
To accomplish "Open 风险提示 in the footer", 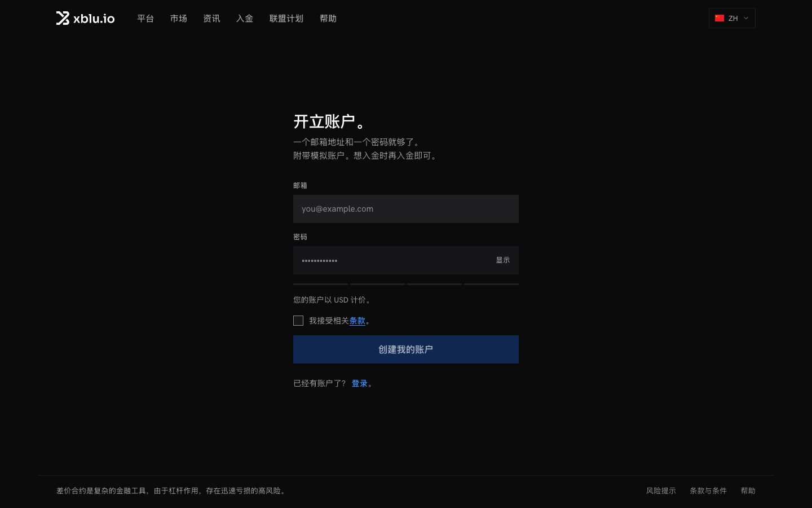I will coord(661,491).
